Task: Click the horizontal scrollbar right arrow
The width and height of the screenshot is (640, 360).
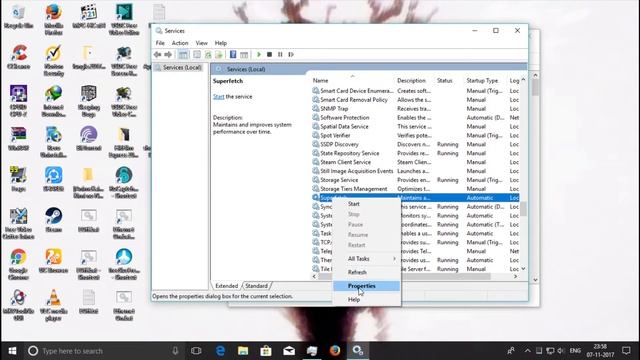Action: [516, 276]
